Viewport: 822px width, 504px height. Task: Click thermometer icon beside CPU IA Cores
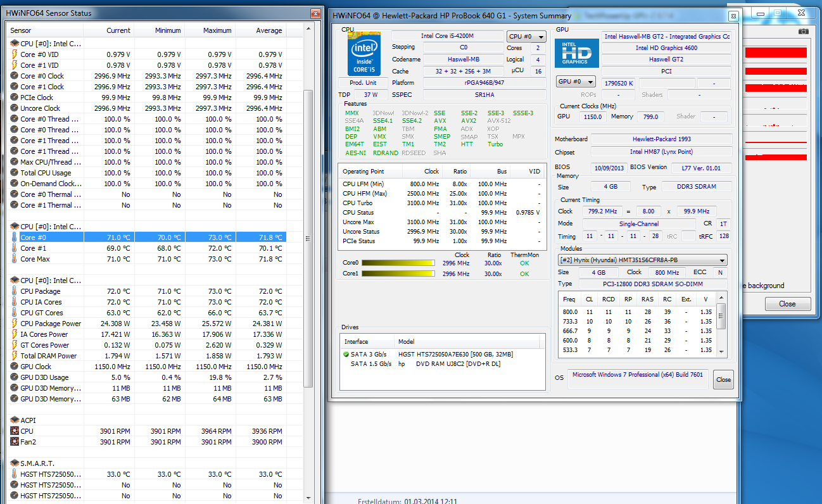(x=15, y=302)
